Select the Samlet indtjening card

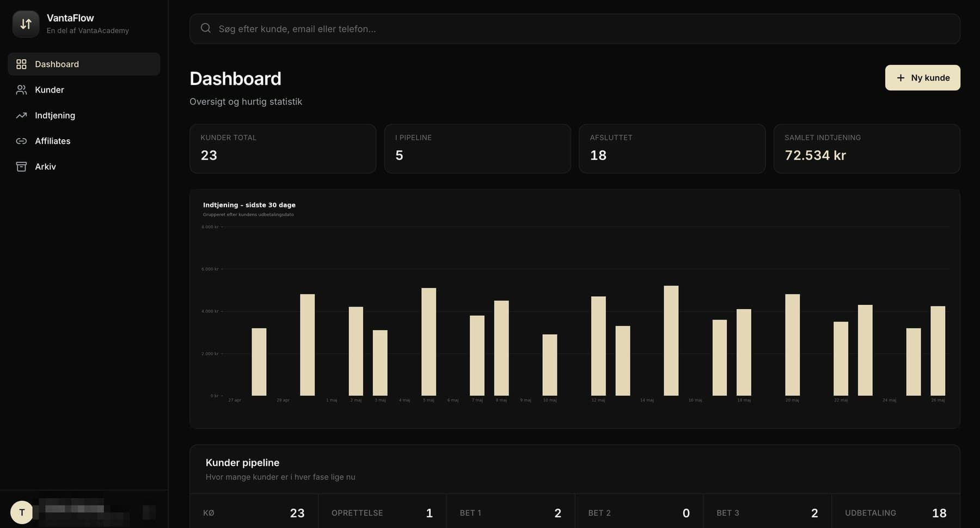tap(867, 149)
